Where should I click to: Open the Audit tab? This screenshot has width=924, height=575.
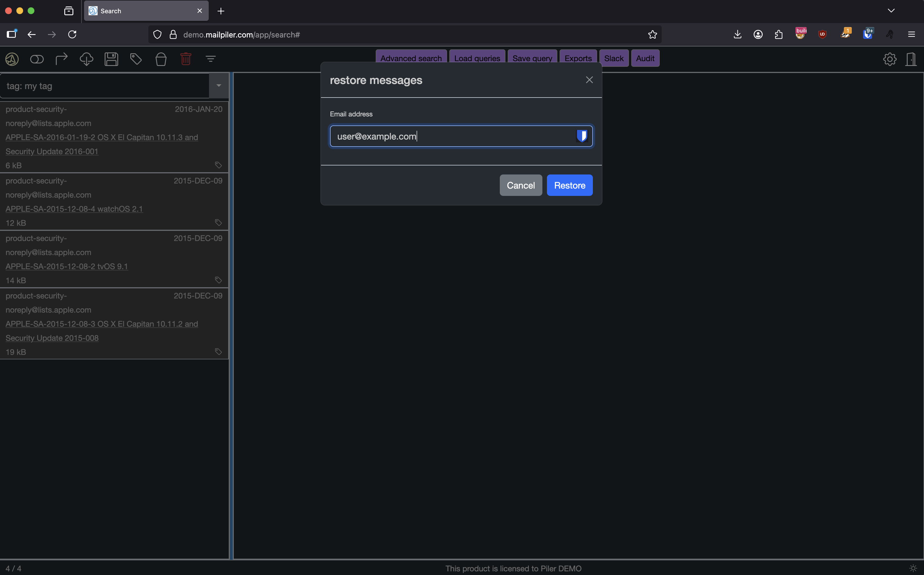tap(645, 58)
